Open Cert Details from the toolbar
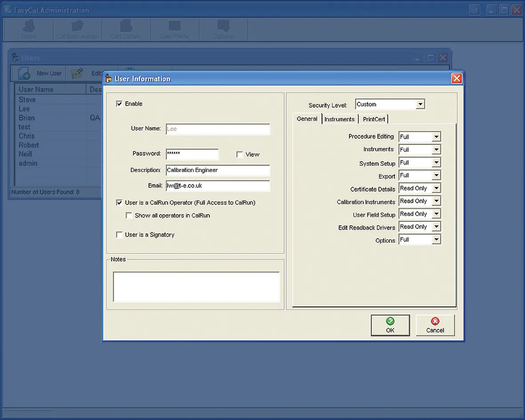Screen dimensions: 525x420 tap(125, 29)
